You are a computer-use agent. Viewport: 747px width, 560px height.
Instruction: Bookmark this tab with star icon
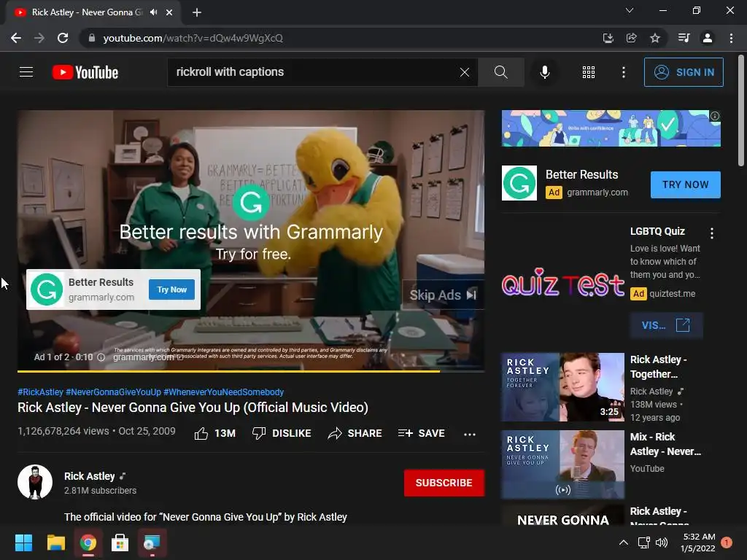click(x=655, y=38)
